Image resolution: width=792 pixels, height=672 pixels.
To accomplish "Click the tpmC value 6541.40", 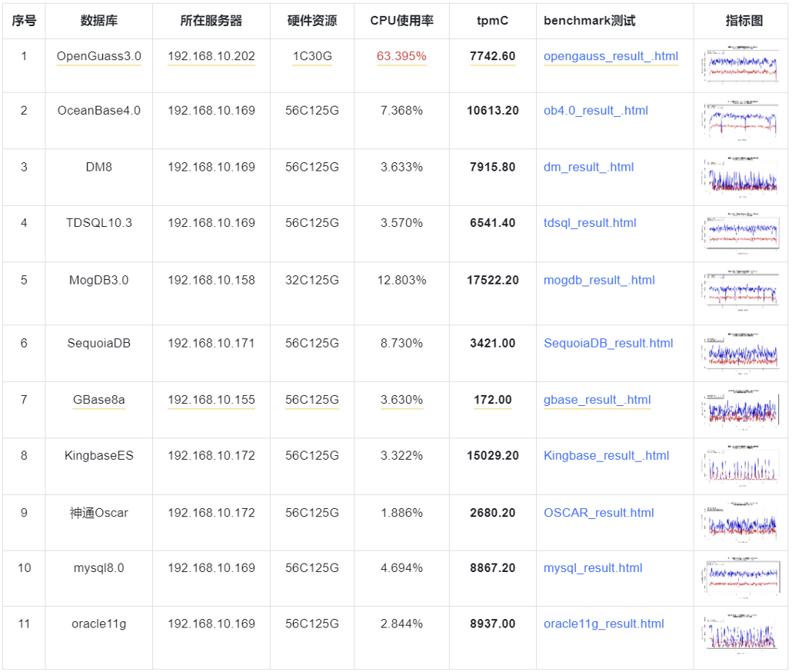I will [x=492, y=223].
